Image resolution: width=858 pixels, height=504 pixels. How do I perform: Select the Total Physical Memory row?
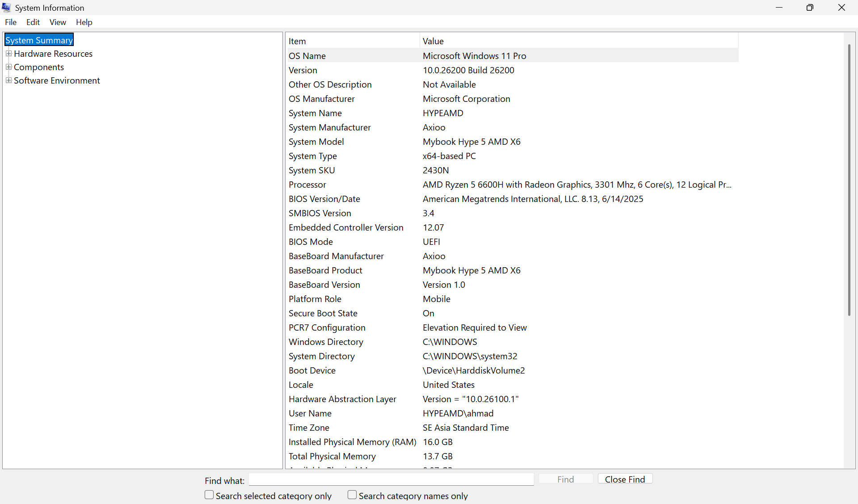(x=512, y=456)
